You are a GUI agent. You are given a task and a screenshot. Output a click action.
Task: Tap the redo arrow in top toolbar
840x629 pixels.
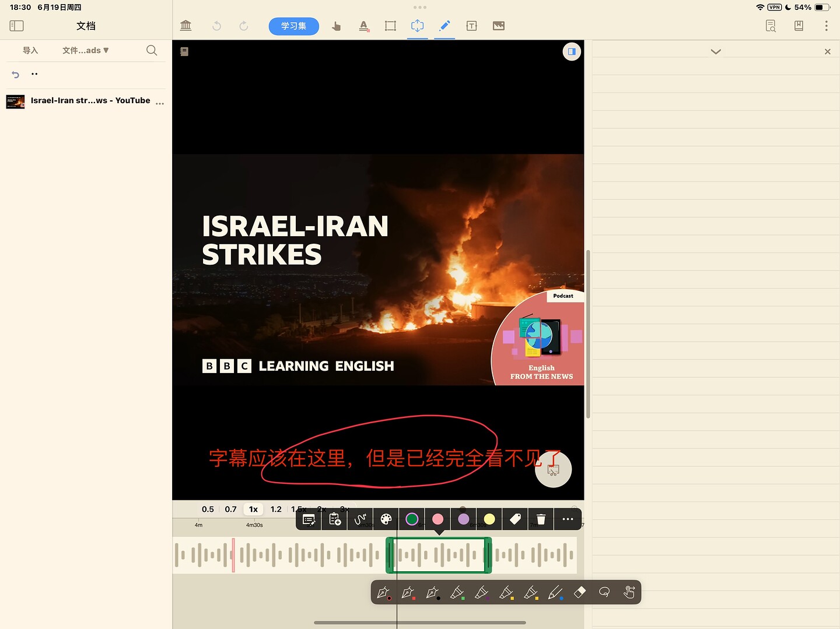244,26
